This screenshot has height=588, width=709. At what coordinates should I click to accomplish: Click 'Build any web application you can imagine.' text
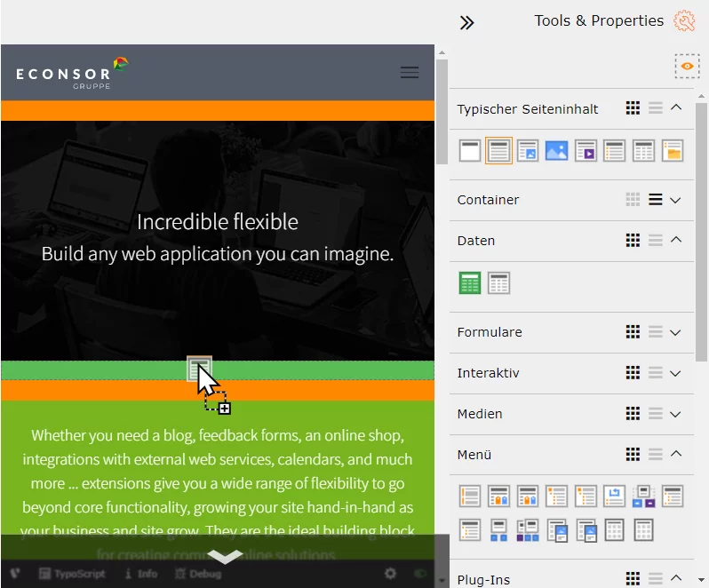click(x=218, y=253)
